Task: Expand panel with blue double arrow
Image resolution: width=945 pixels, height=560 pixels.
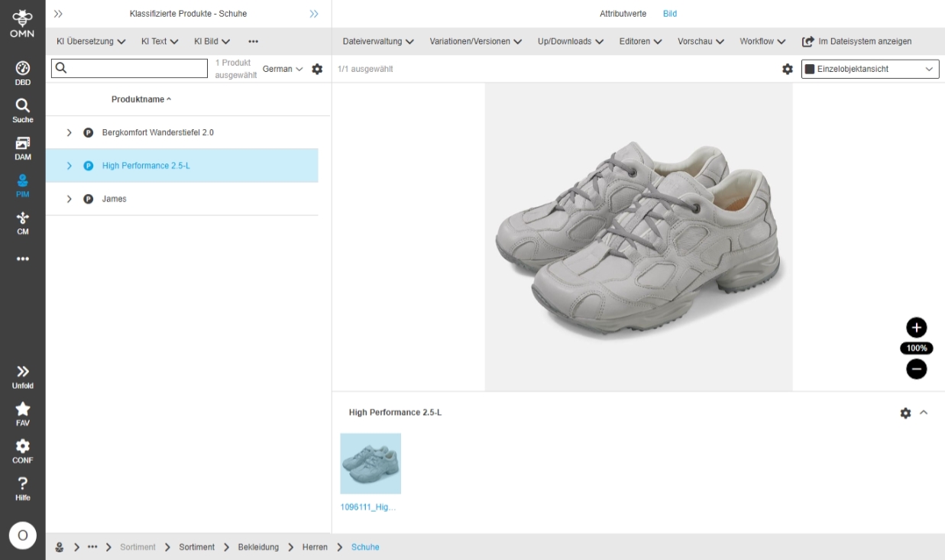Action: (314, 14)
